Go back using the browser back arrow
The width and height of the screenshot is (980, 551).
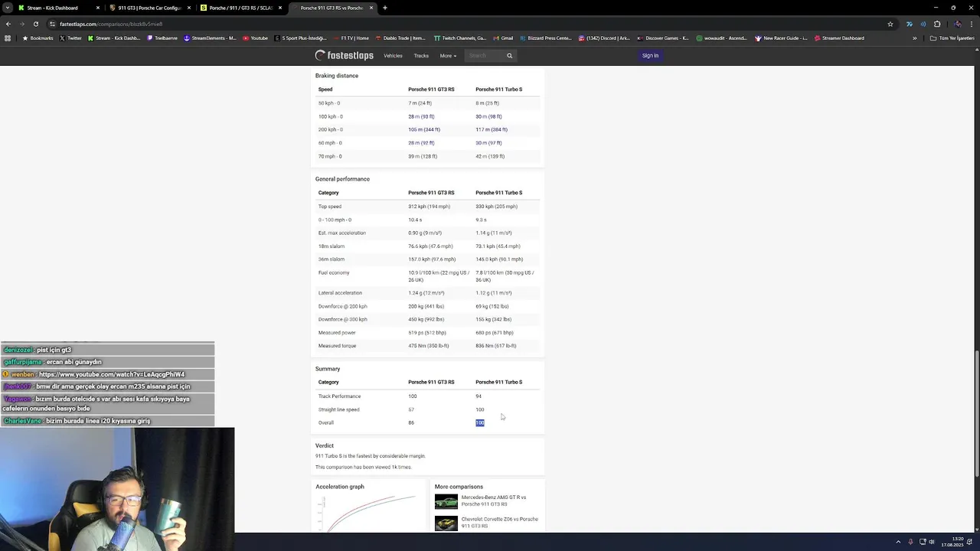(x=8, y=24)
